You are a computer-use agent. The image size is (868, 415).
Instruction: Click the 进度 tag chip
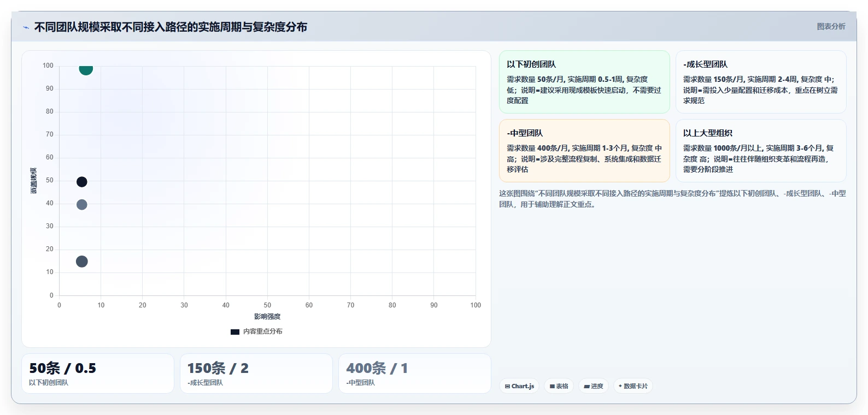[594, 386]
